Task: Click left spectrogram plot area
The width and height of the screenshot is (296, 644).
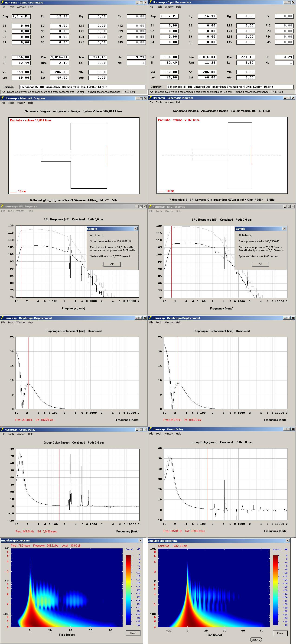Action: click(67, 588)
